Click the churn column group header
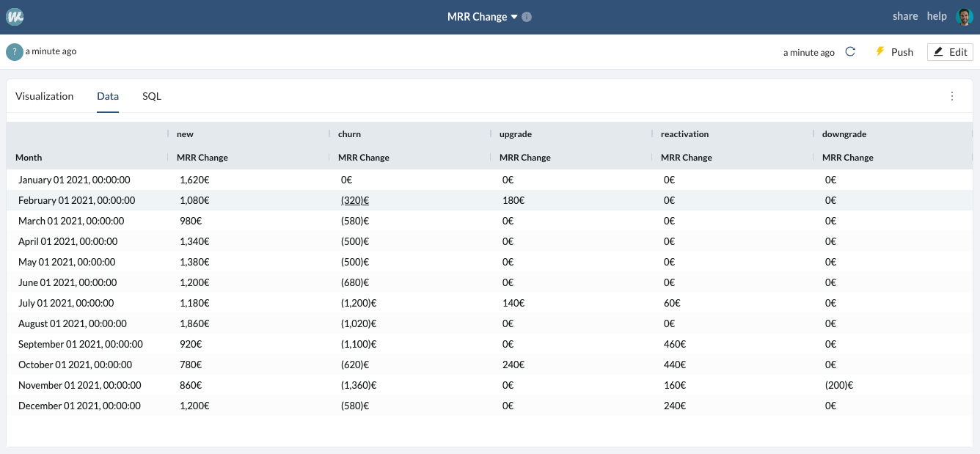 click(349, 134)
